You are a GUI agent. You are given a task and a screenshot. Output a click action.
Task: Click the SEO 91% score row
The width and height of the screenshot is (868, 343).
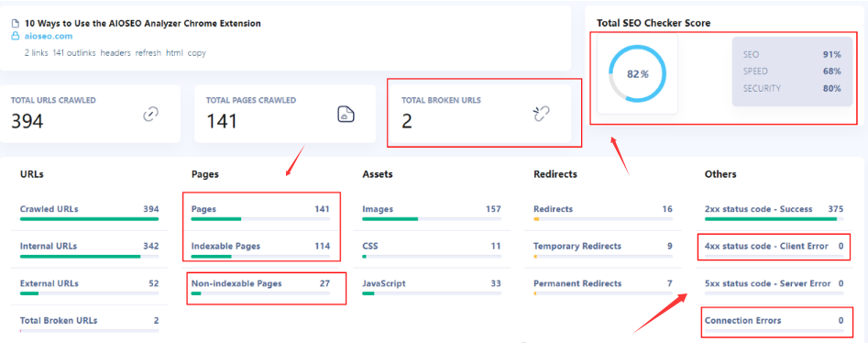[792, 55]
